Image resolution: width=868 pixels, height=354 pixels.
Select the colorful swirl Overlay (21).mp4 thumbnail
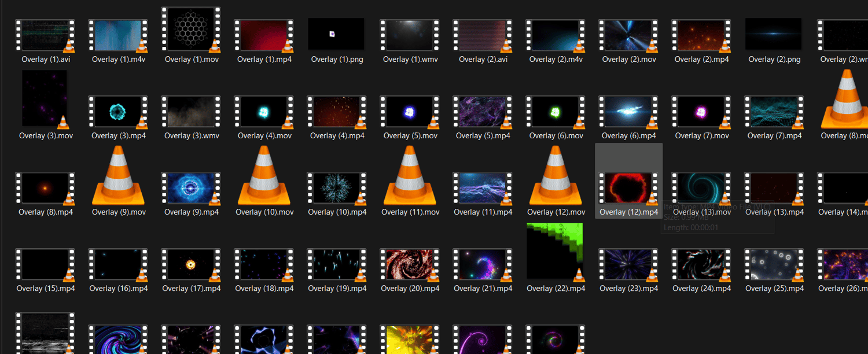(483, 265)
